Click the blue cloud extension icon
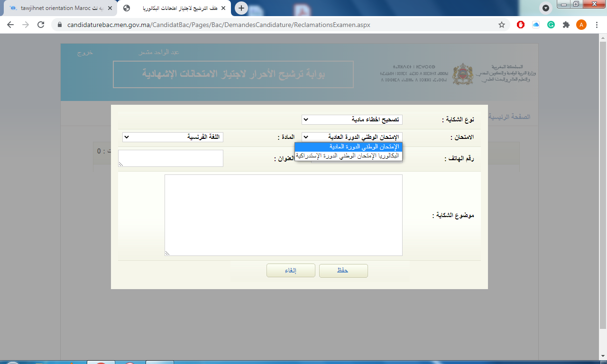Image resolution: width=607 pixels, height=364 pixels. click(x=536, y=25)
